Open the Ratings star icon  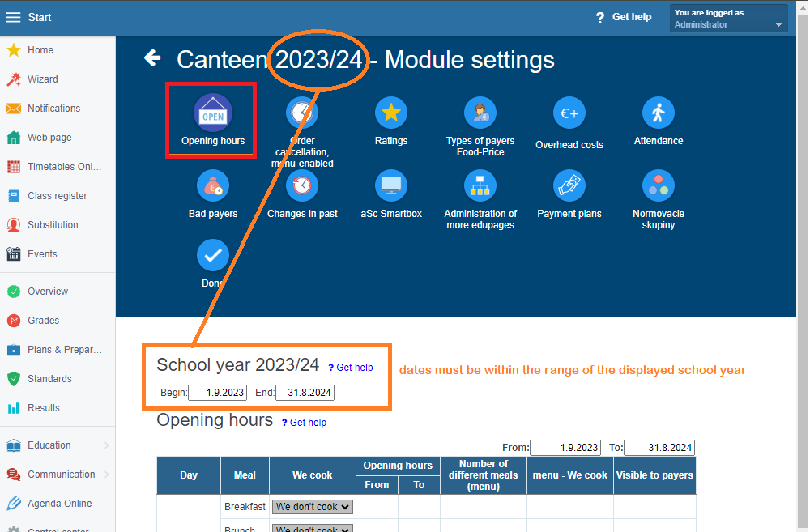[391, 113]
